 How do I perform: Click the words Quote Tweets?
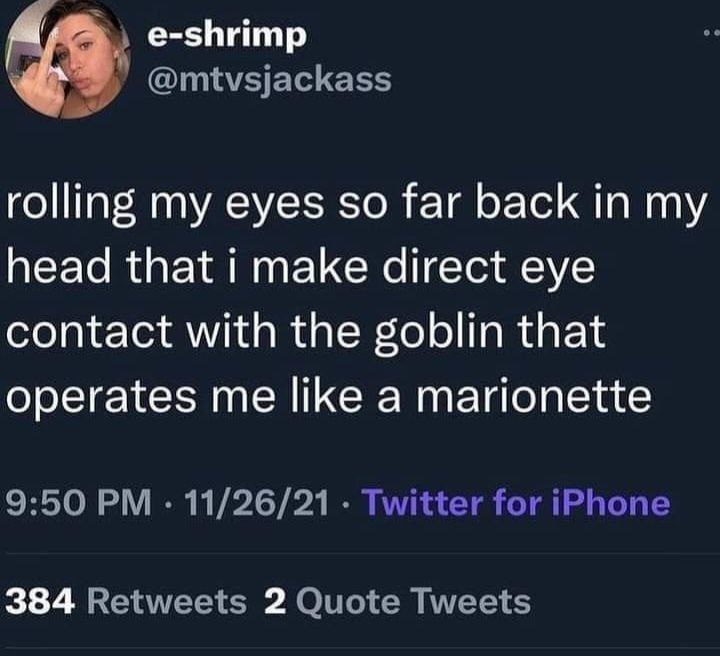click(414, 601)
